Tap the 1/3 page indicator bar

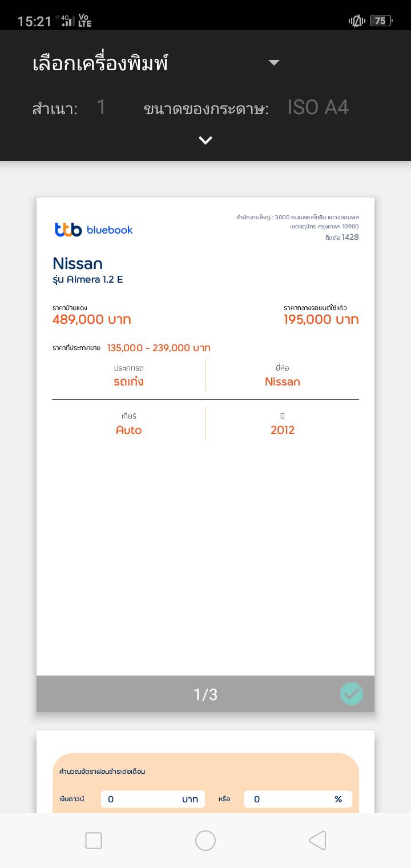click(205, 694)
